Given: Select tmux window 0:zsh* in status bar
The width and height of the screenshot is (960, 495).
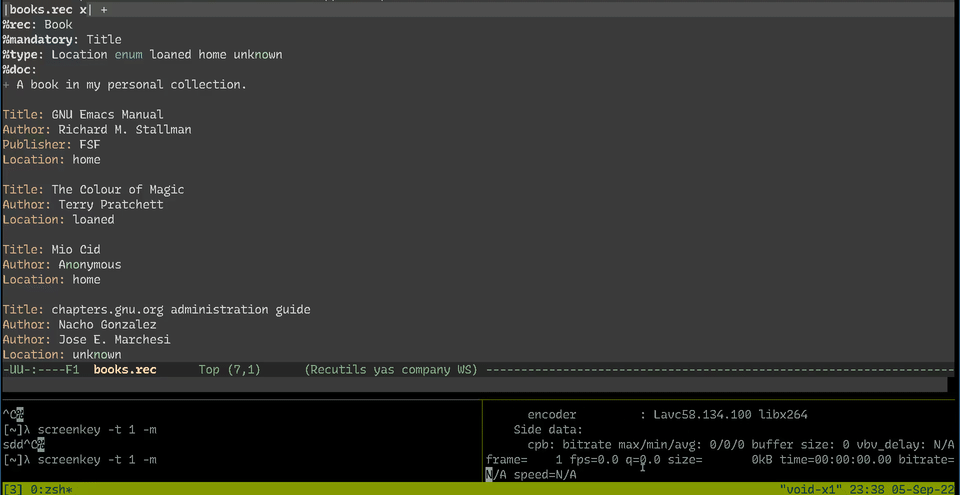Looking at the screenshot, I should pyautogui.click(x=49, y=489).
